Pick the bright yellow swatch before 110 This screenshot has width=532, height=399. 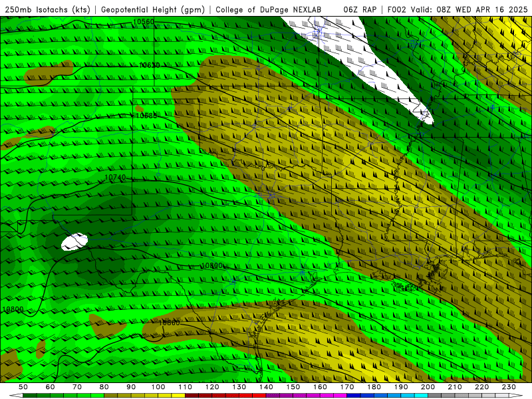pyautogui.click(x=178, y=396)
